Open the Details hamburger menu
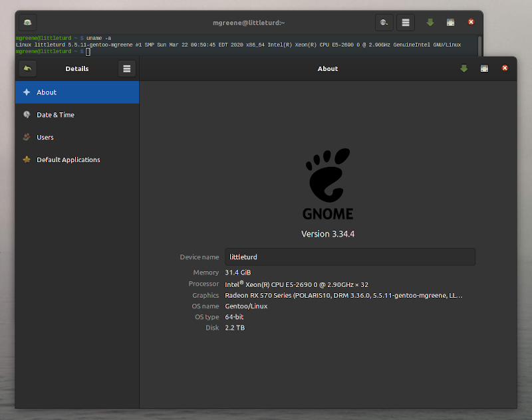The image size is (532, 420). [x=127, y=68]
